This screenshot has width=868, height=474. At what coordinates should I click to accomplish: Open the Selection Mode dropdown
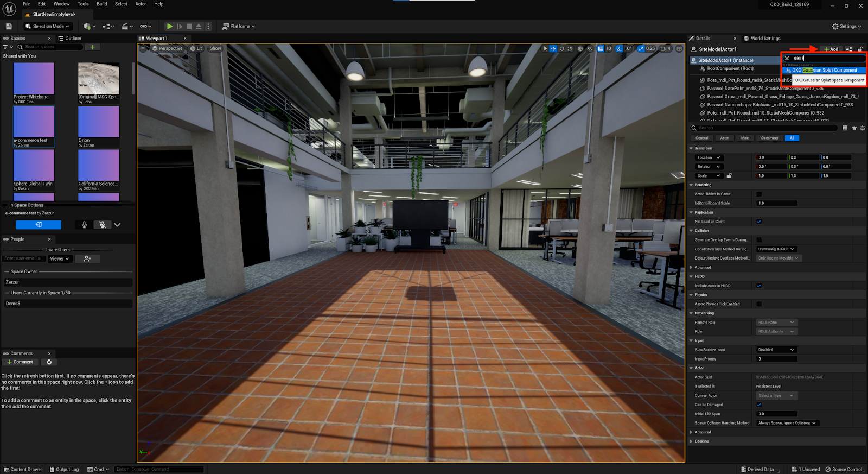48,26
